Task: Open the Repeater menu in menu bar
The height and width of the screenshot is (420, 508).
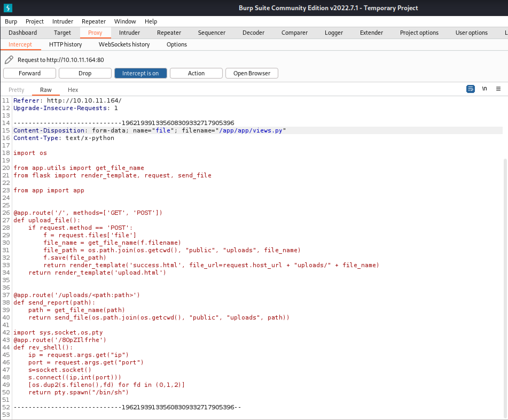Action: tap(94, 21)
